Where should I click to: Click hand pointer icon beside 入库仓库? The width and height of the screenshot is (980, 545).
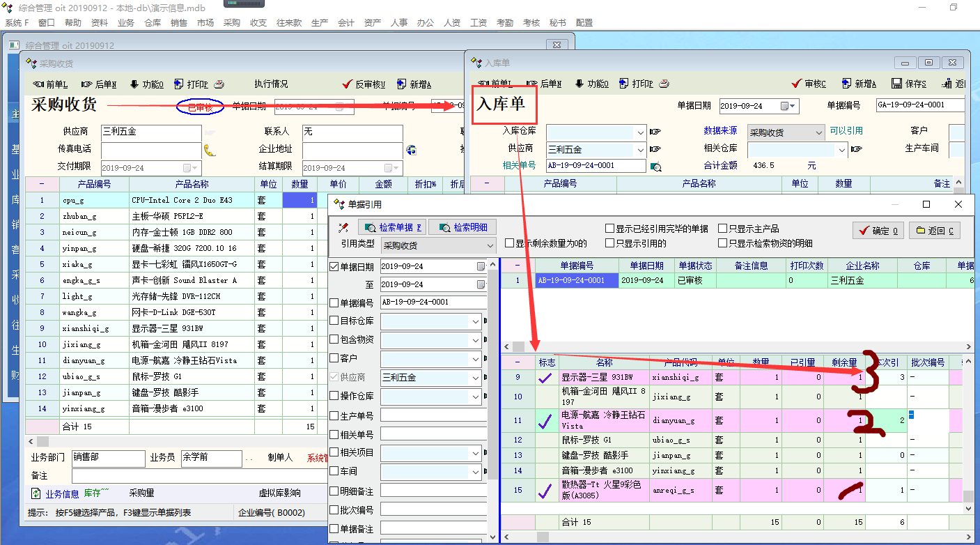(x=655, y=132)
